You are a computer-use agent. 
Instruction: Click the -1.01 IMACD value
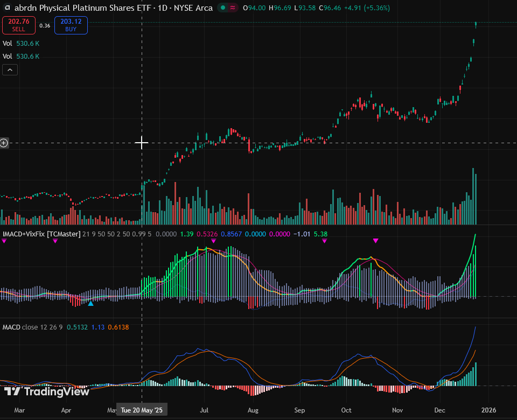302,234
